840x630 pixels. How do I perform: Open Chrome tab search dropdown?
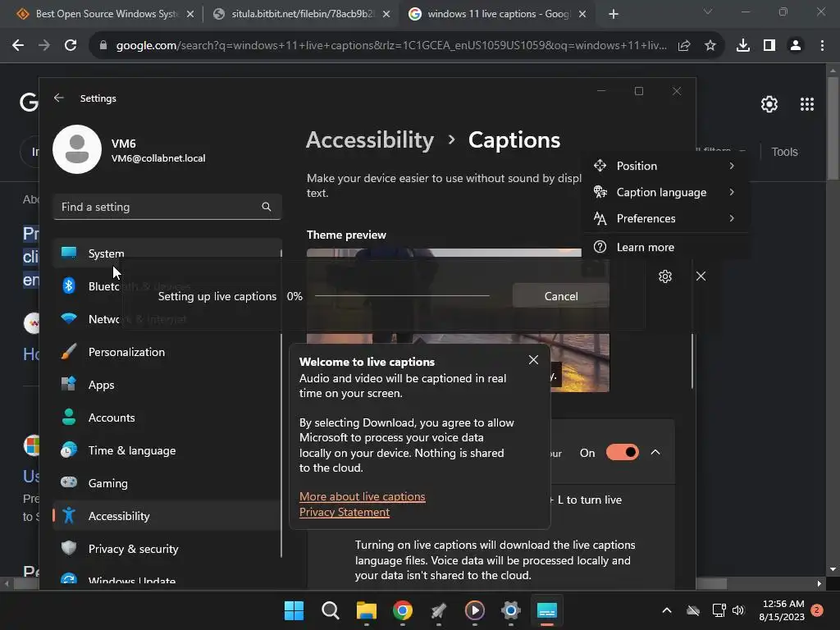tap(708, 11)
